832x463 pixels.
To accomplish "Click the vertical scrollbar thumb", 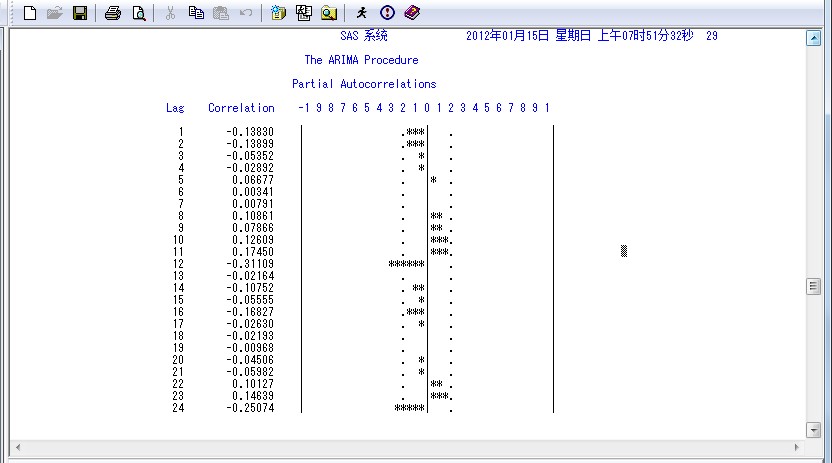I will pos(813,287).
